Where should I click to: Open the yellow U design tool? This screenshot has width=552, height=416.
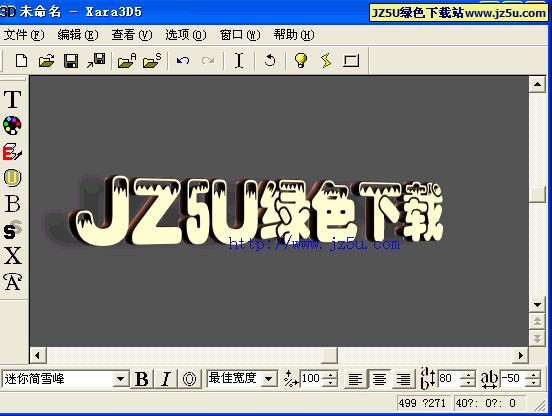[x=12, y=178]
